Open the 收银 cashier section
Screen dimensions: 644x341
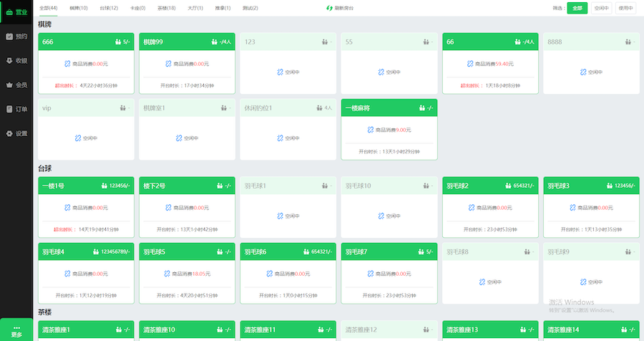click(x=16, y=61)
